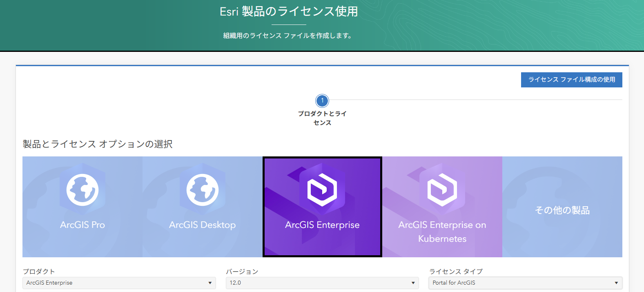Click the ArcGIS Desktop globe icon
Viewport: 644px width, 292px height.
pos(203,190)
